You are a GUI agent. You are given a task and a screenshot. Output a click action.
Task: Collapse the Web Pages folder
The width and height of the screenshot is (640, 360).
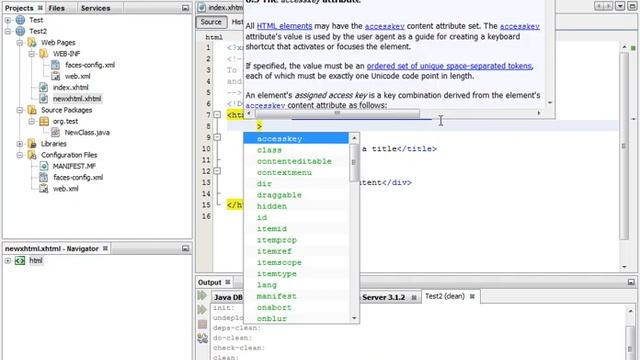tap(20, 42)
